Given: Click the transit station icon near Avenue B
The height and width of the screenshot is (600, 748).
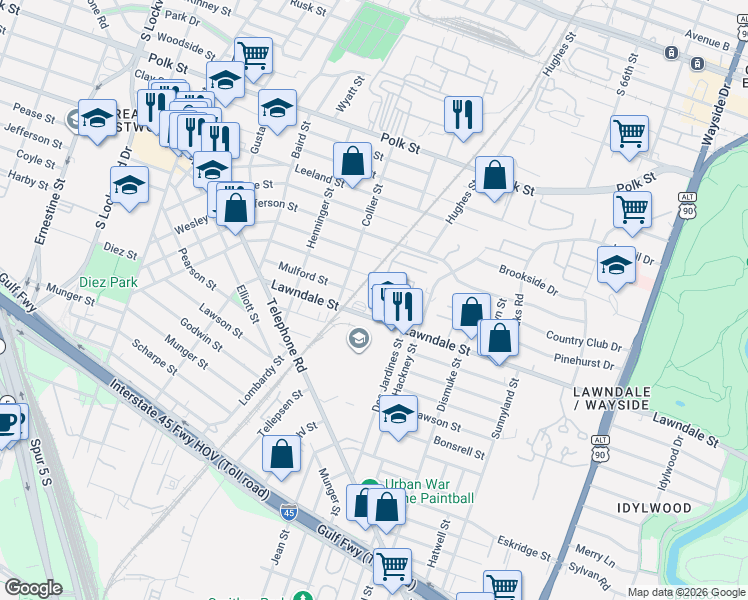Looking at the screenshot, I should [671, 52].
